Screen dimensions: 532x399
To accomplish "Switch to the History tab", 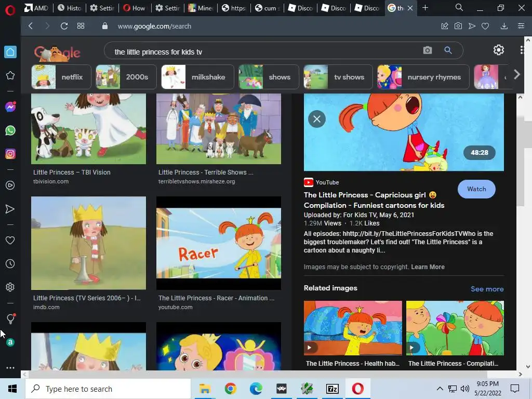I will pyautogui.click(x=70, y=8).
